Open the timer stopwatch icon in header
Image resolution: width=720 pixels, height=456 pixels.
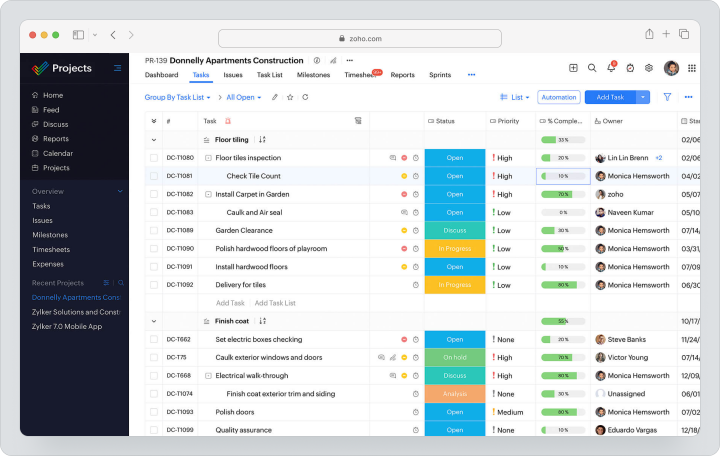(x=630, y=68)
